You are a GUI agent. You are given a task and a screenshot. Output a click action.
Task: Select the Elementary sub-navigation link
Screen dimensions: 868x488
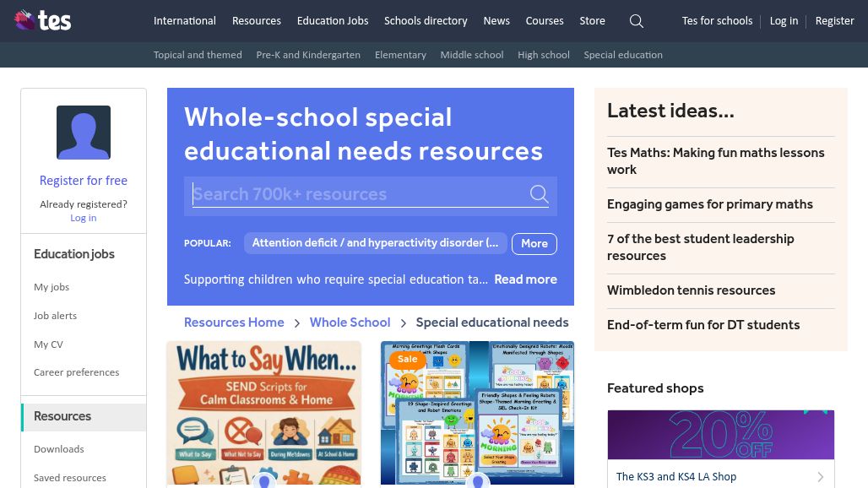400,55
